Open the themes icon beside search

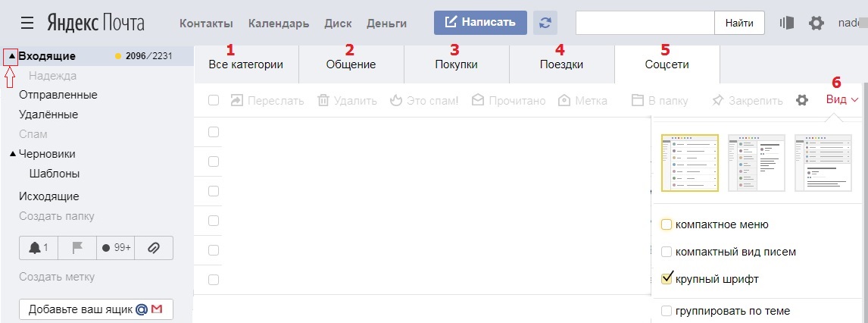pyautogui.click(x=787, y=23)
